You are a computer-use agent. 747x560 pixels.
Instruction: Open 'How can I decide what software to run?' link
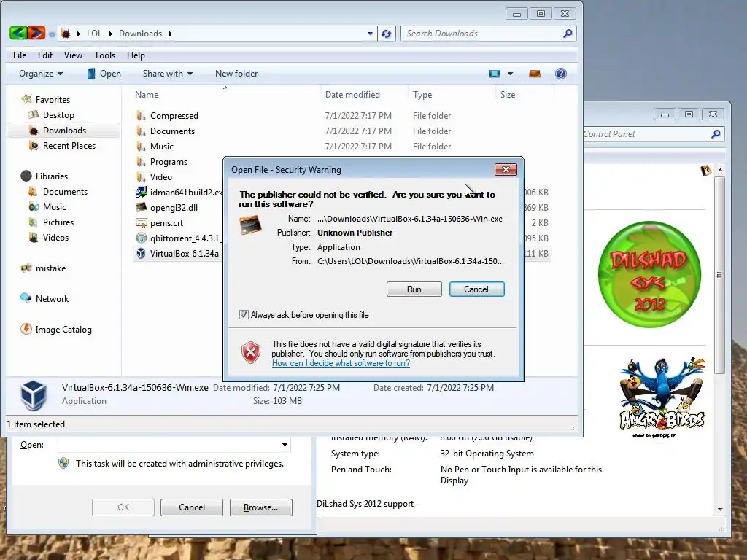(x=341, y=363)
